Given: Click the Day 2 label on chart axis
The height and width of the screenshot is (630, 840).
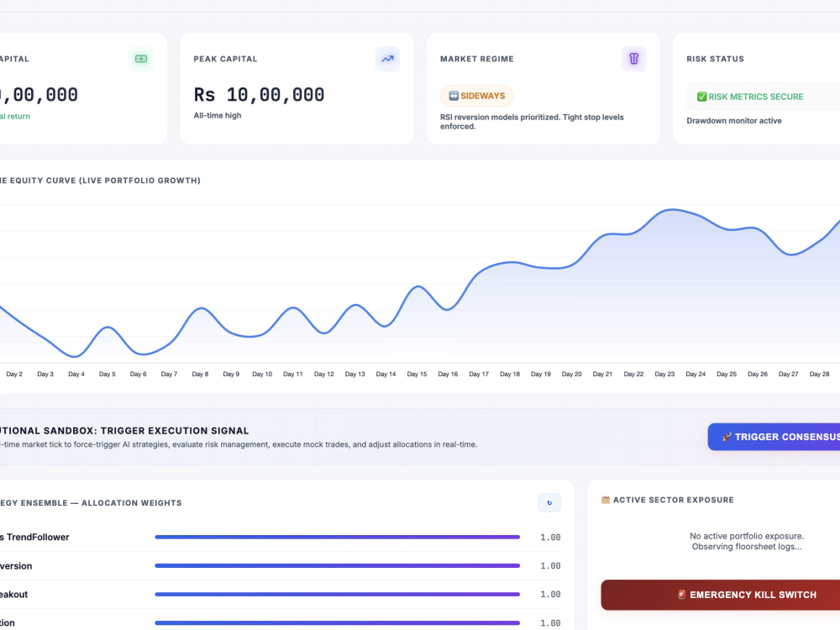Looking at the screenshot, I should tap(14, 374).
